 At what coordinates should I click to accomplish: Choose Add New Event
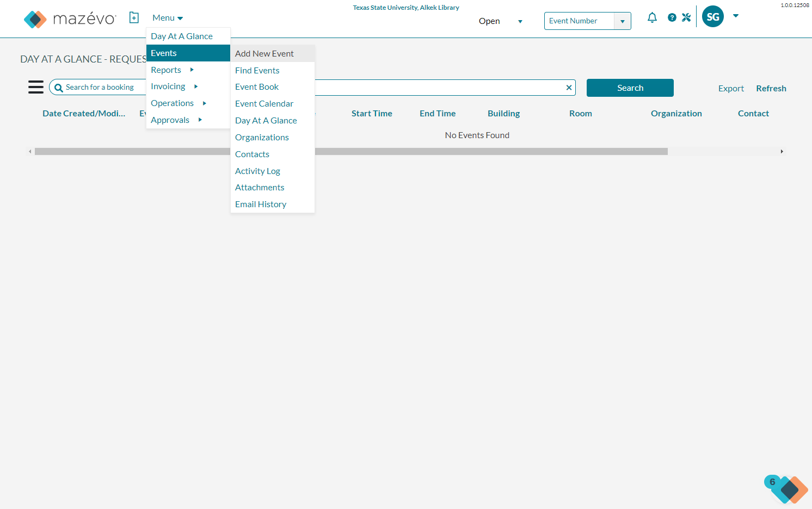pos(273,53)
